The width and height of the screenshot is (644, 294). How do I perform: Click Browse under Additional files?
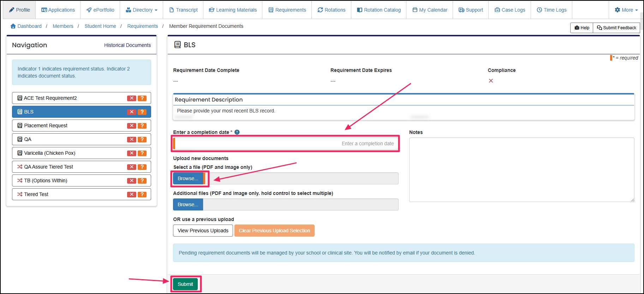(188, 204)
